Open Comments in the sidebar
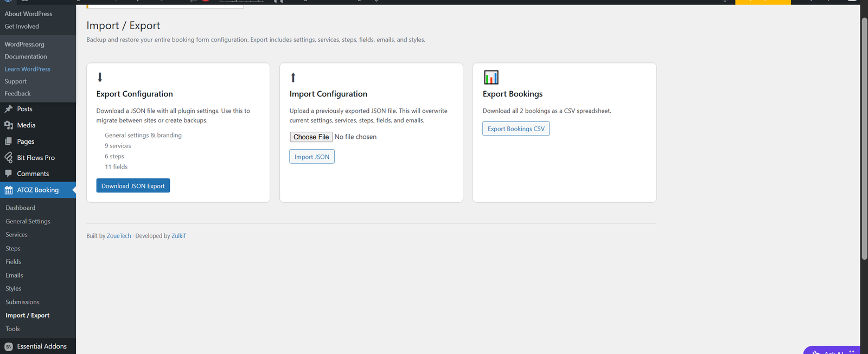The height and width of the screenshot is (354, 868). (33, 173)
